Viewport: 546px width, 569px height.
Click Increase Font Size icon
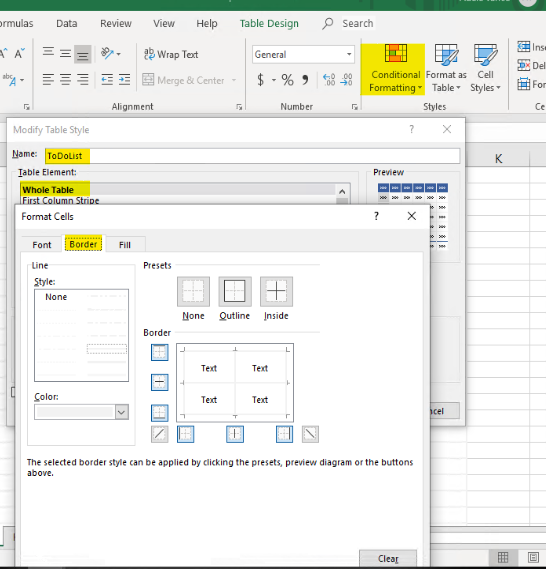(x=4, y=54)
